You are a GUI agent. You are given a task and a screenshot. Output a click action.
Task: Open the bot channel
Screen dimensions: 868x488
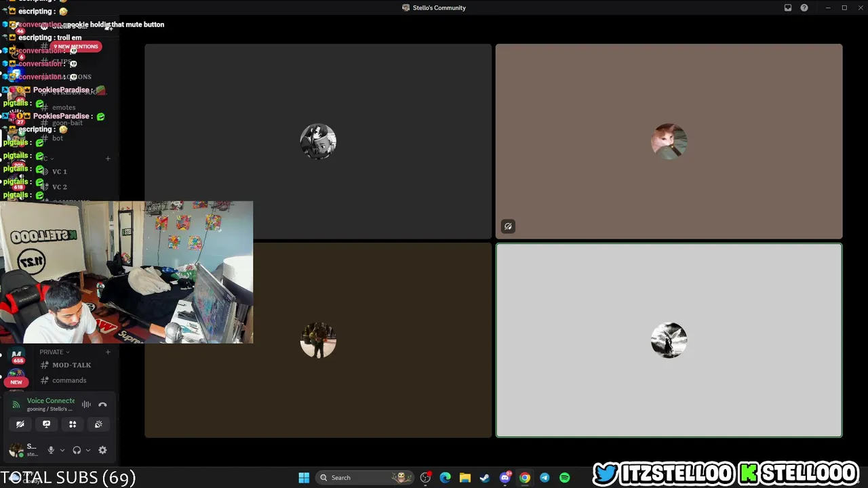[x=58, y=138]
